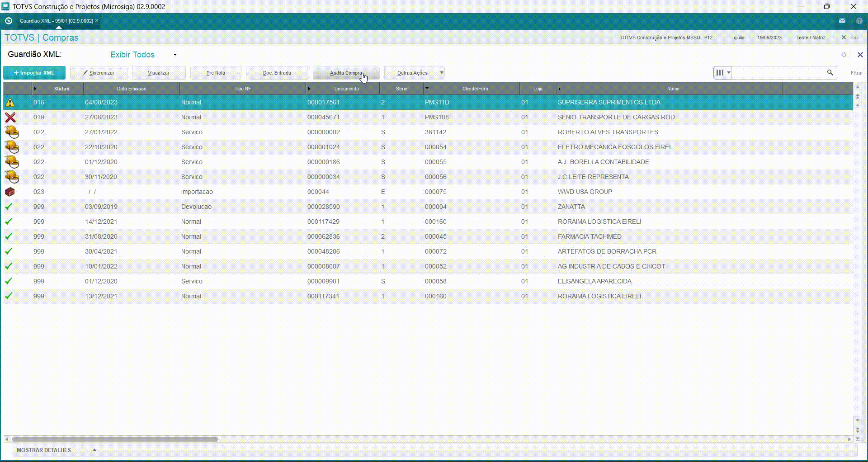Select cell SENIO TRANSPORTE DE CARGAS ROD
This screenshot has width=868, height=462.
point(616,117)
